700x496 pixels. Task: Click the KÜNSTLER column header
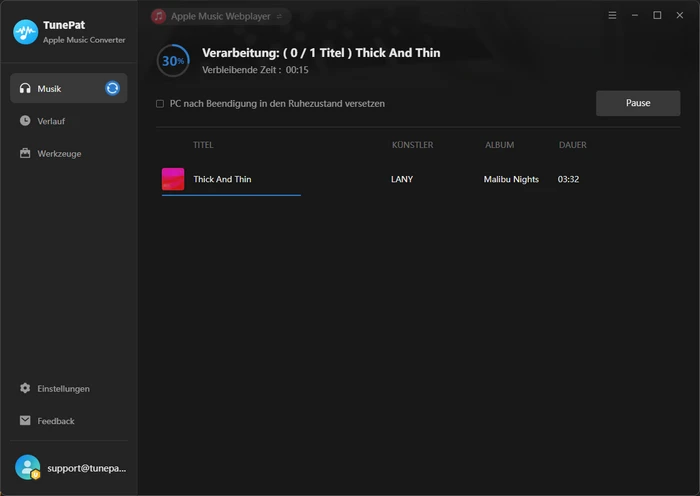click(x=412, y=145)
